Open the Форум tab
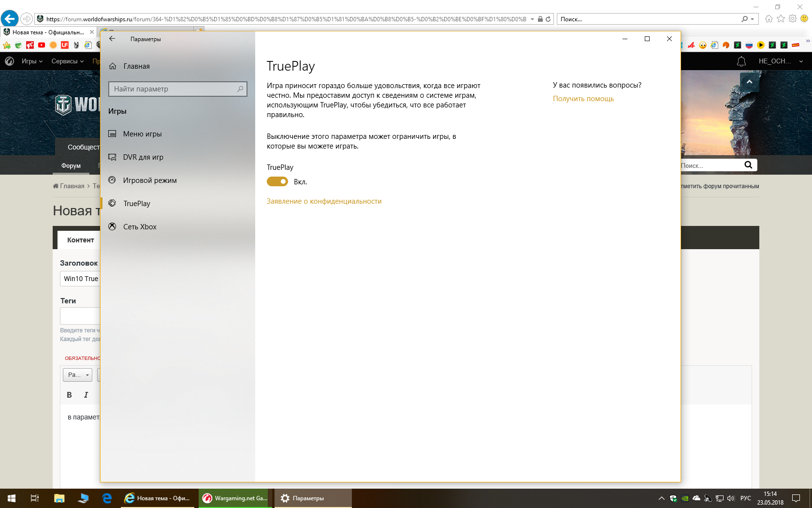Image resolution: width=812 pixels, height=508 pixels. 71,165
